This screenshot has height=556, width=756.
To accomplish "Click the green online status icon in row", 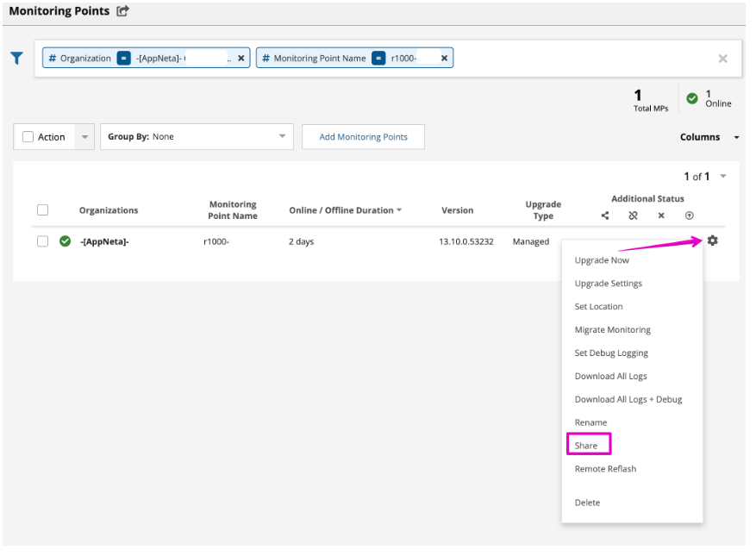I will click(65, 241).
